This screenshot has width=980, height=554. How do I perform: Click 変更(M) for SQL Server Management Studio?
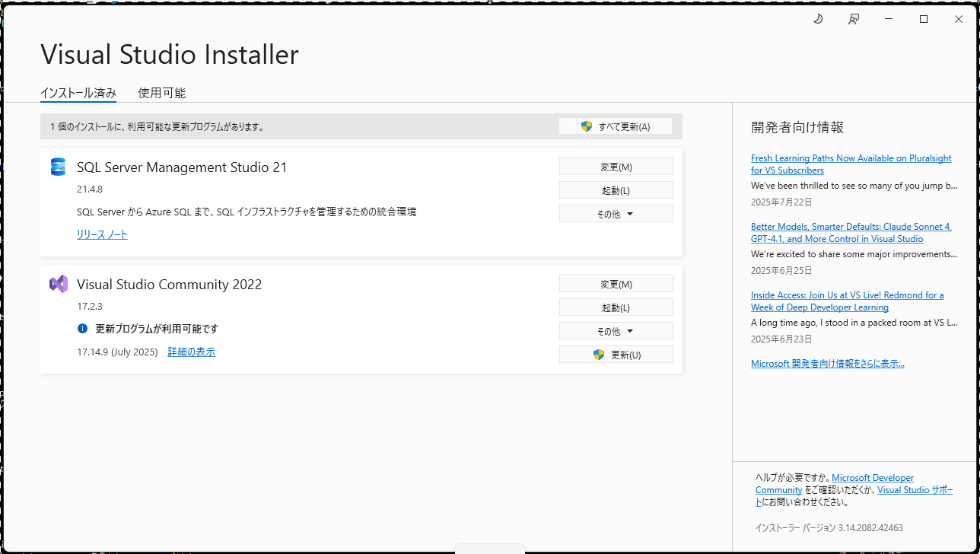616,167
